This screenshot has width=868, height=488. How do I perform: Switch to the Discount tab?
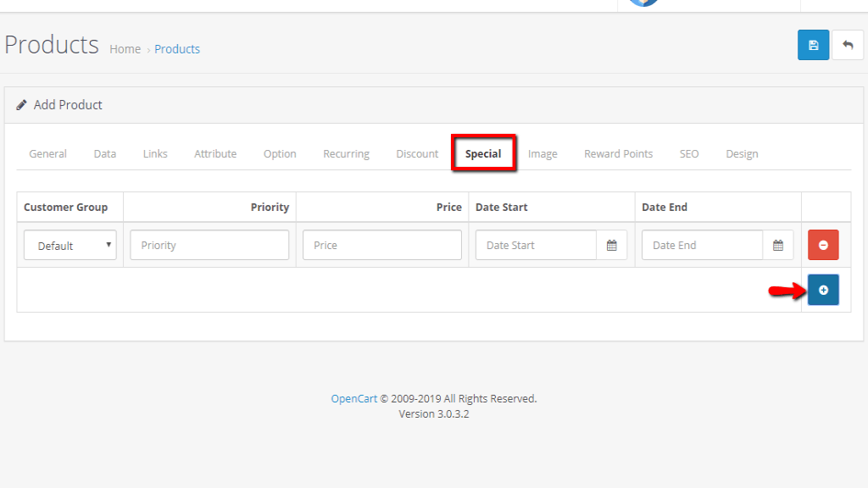[416, 153]
